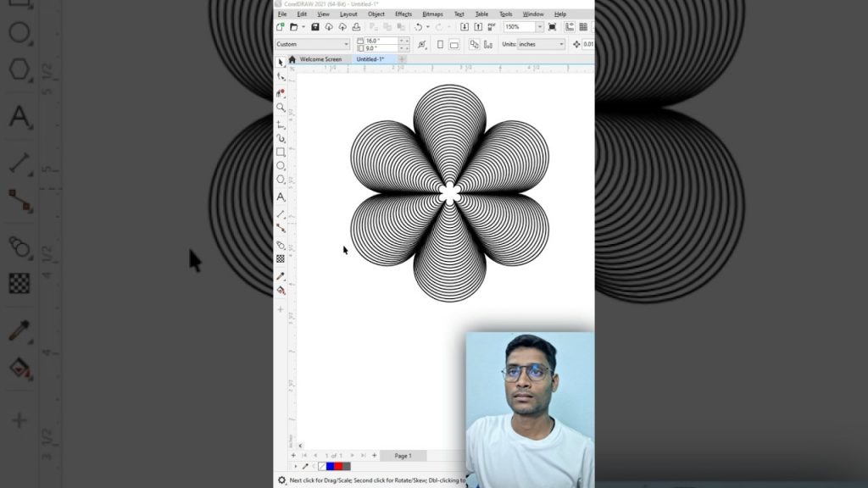The image size is (868, 488).
Task: Toggle landscape page orientation
Action: click(x=454, y=44)
